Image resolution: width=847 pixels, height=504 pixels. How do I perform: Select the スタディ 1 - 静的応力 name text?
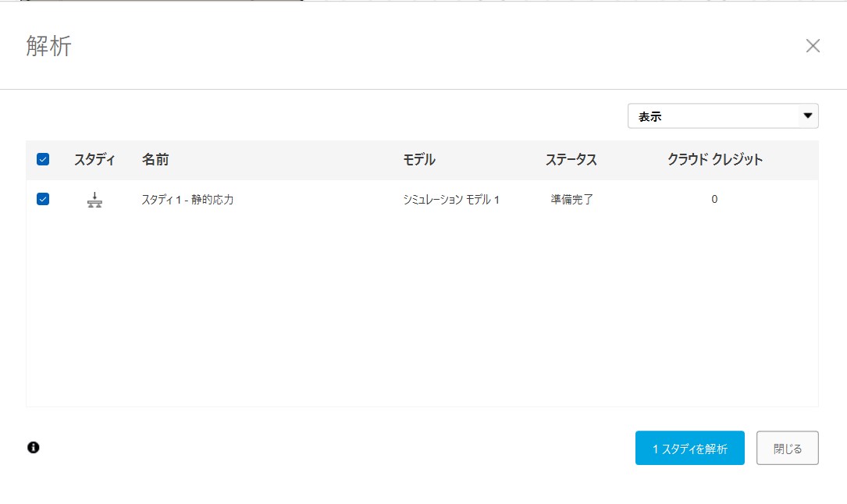[187, 200]
